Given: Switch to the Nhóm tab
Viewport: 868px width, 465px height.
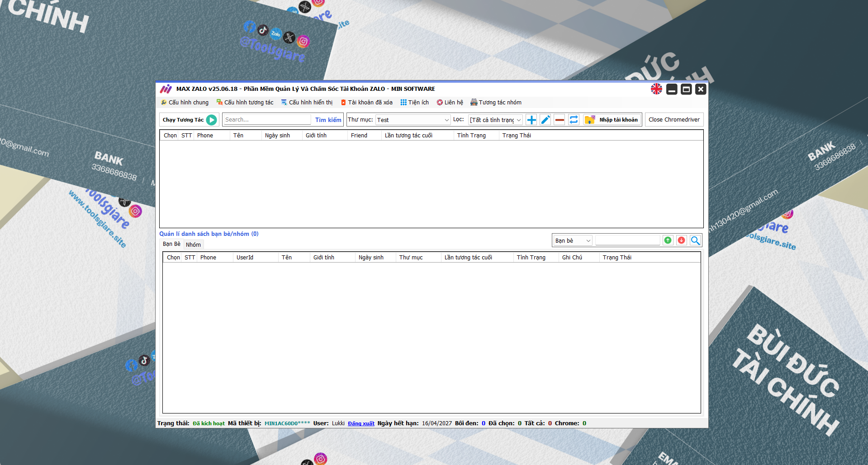Looking at the screenshot, I should [193, 244].
